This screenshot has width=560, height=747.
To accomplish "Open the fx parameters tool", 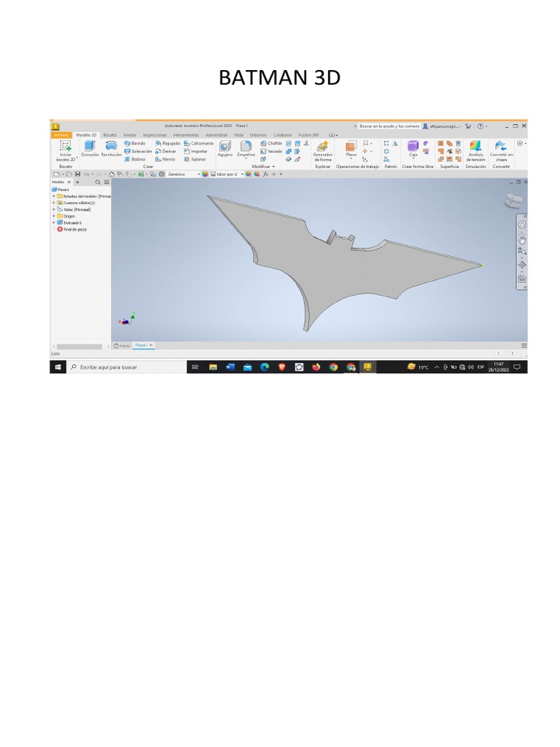I will pyautogui.click(x=265, y=174).
